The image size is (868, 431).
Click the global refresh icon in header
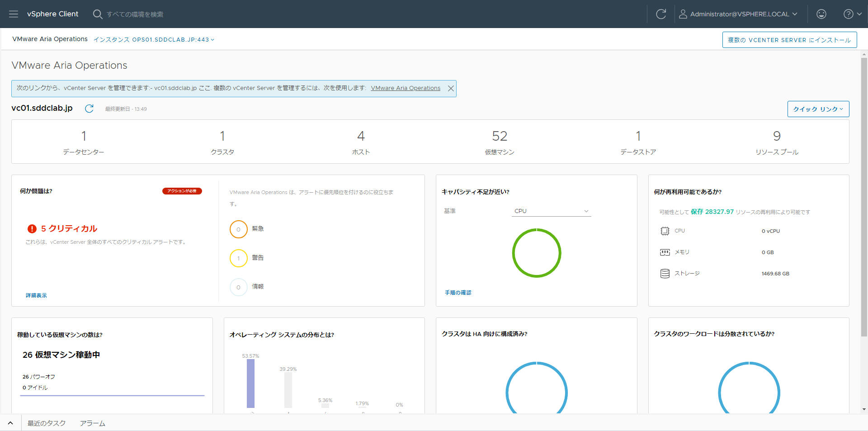661,14
